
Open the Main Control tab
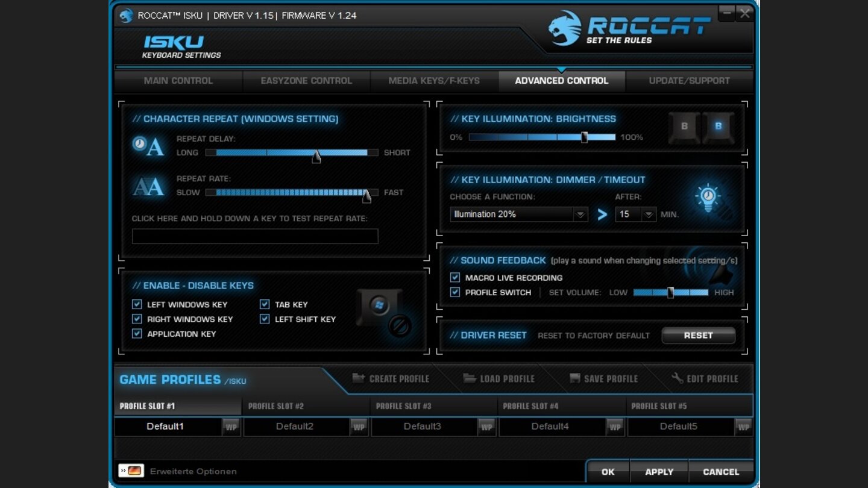click(x=178, y=81)
